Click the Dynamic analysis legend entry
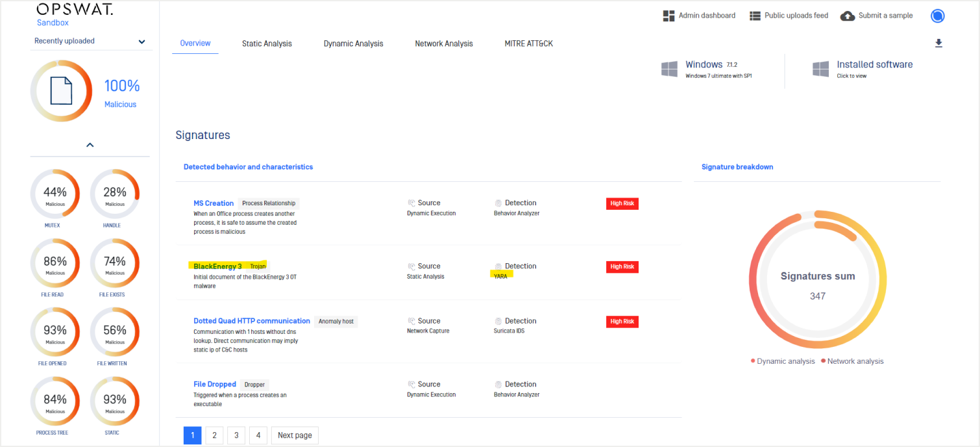 (783, 361)
